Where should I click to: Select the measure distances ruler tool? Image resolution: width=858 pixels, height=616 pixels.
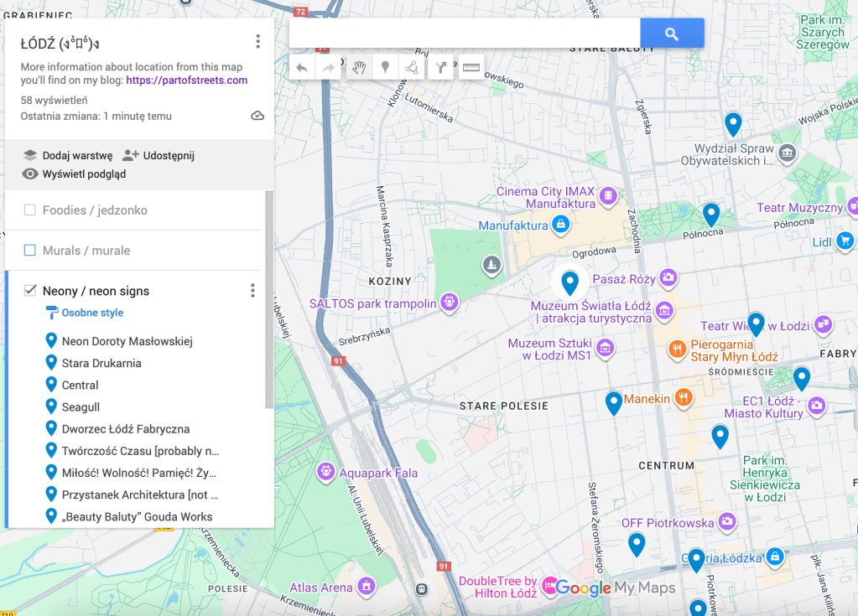(471, 68)
